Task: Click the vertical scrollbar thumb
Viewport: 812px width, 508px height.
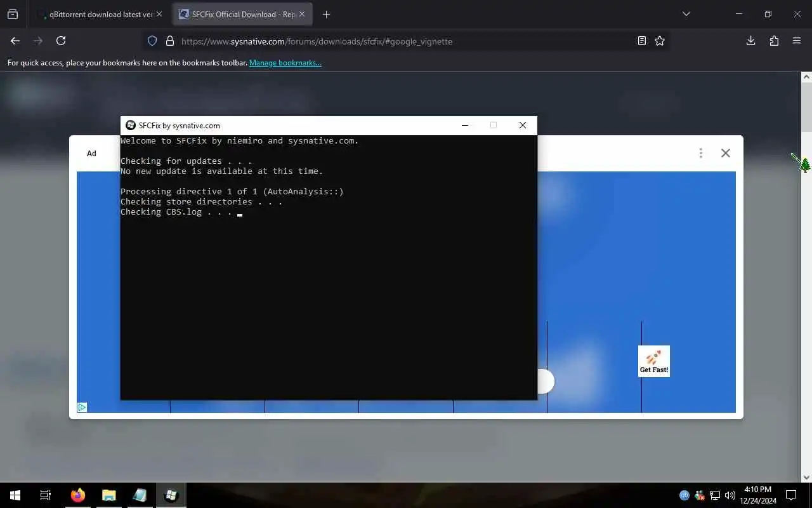Action: pos(806,107)
